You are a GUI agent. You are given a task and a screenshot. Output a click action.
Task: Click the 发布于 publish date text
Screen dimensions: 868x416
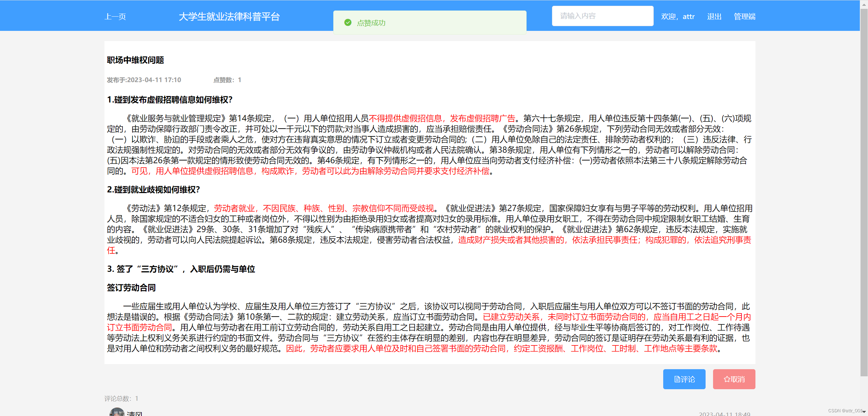point(144,80)
